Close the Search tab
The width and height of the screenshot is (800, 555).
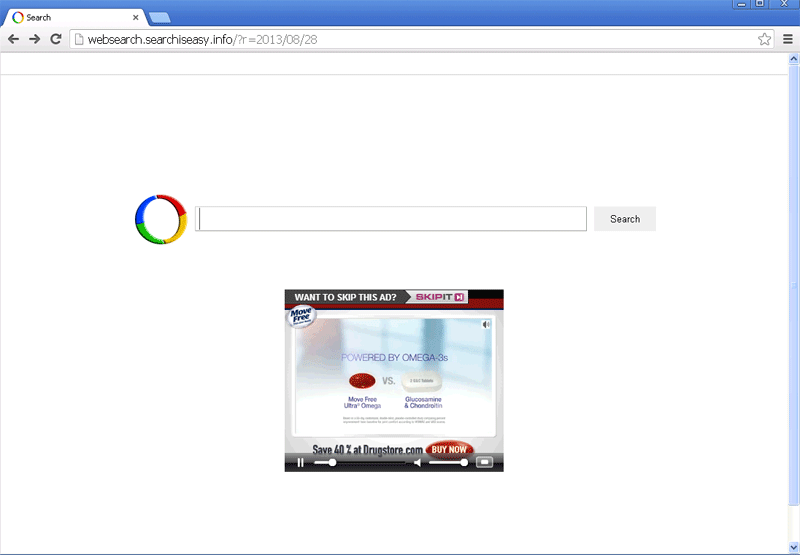[x=136, y=17]
